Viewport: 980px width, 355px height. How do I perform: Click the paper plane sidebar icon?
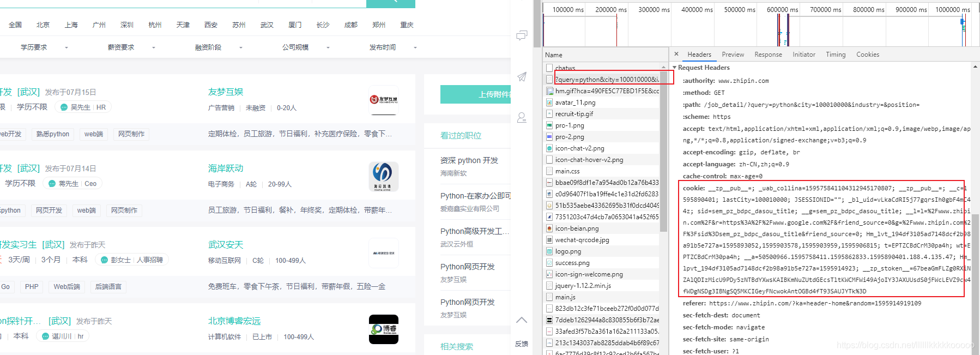[522, 77]
